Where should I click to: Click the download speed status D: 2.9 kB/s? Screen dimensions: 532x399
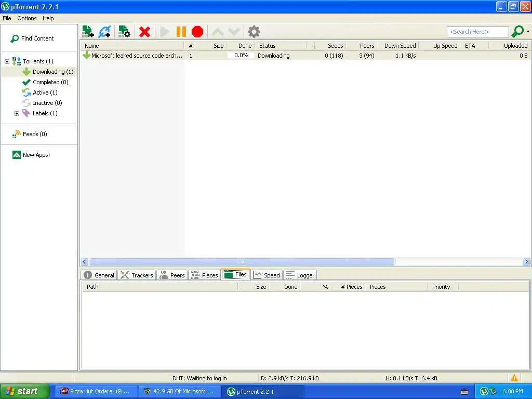290,378
